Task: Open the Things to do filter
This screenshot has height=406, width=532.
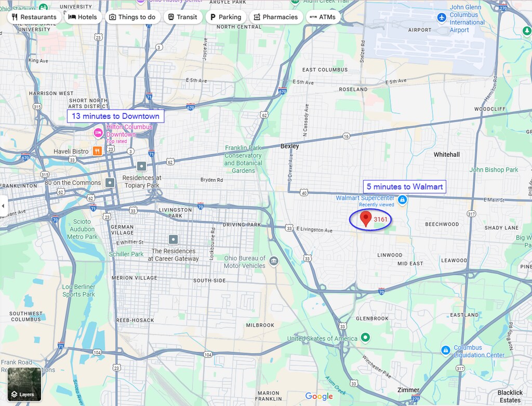Action: click(132, 17)
